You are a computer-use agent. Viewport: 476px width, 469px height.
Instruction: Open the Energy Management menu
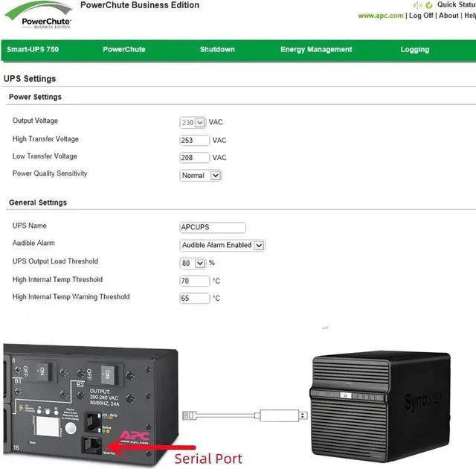tap(316, 50)
